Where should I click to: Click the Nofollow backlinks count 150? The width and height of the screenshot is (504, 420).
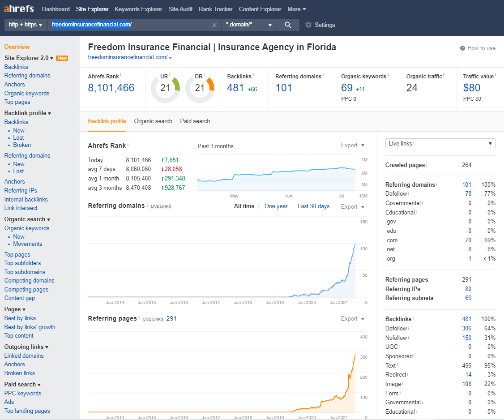467,338
